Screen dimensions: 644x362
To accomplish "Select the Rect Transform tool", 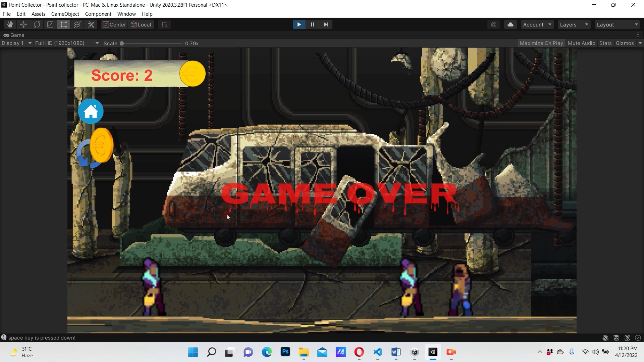I will 64,24.
